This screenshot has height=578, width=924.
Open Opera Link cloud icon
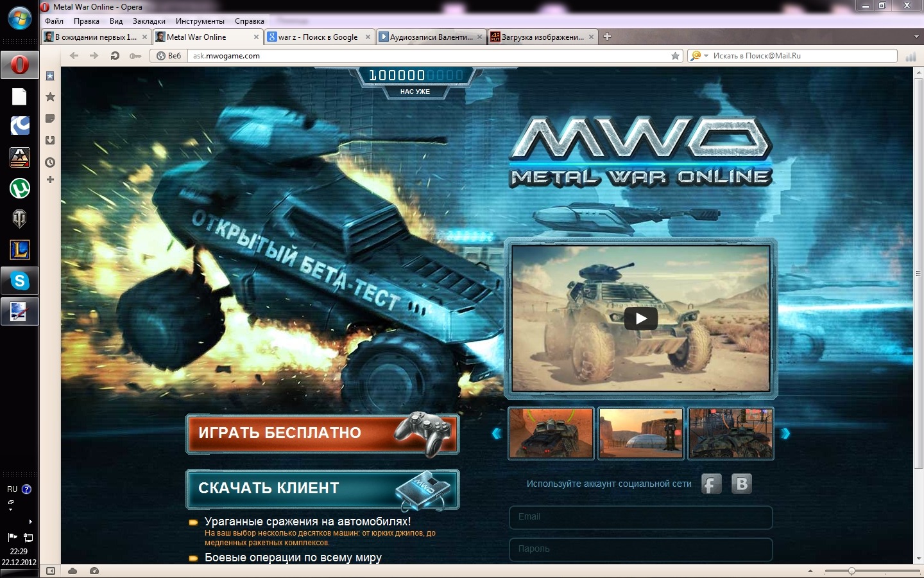73,571
